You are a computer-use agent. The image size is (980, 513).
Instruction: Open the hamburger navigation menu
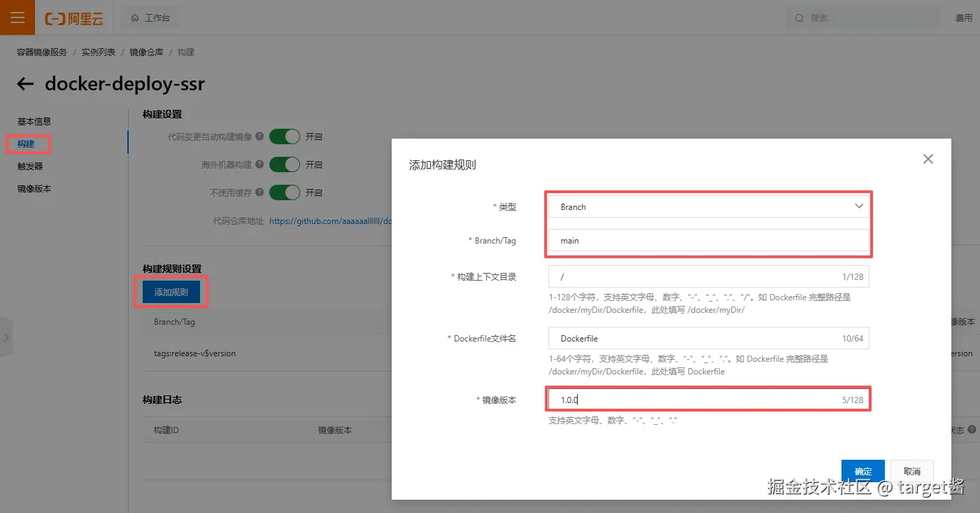click(17, 17)
